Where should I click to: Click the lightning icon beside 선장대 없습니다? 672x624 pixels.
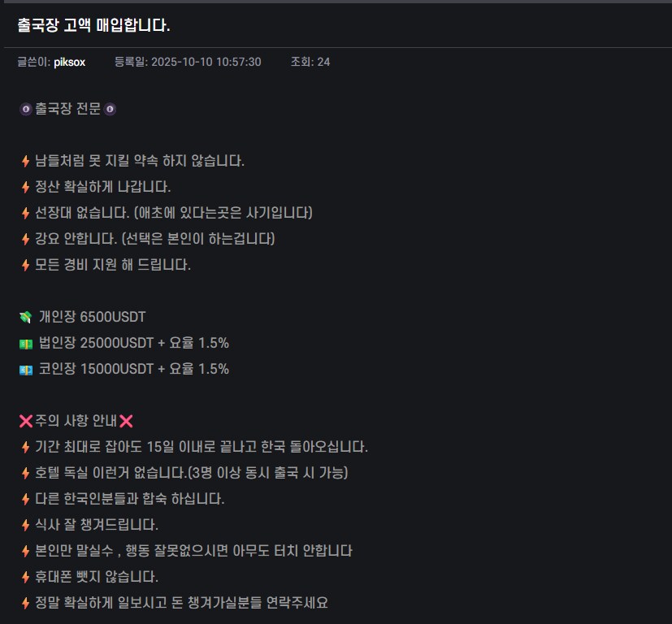(x=25, y=213)
